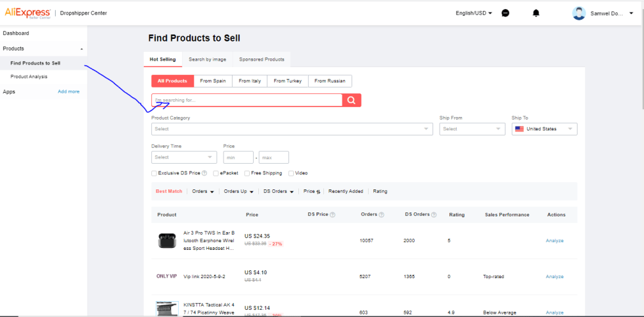Click the Add more apps link

coord(68,91)
